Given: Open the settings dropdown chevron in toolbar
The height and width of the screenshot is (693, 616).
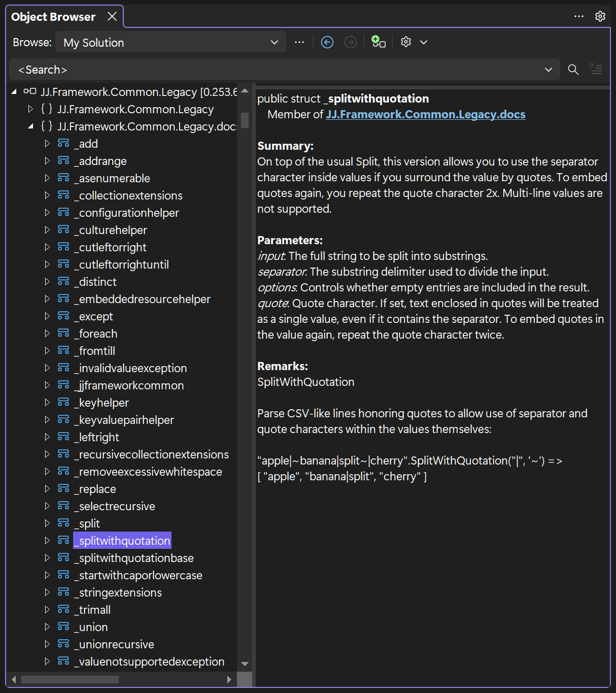Looking at the screenshot, I should click(424, 42).
